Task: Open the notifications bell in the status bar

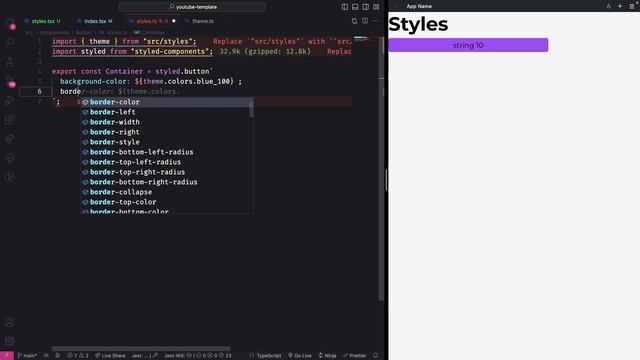Action: click(x=376, y=356)
